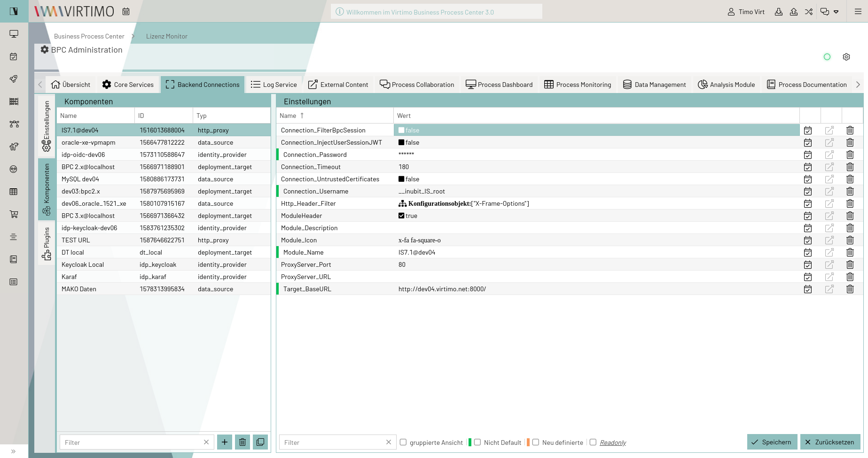Open the Data Management tab
This screenshot has height=458, width=868.
point(655,85)
